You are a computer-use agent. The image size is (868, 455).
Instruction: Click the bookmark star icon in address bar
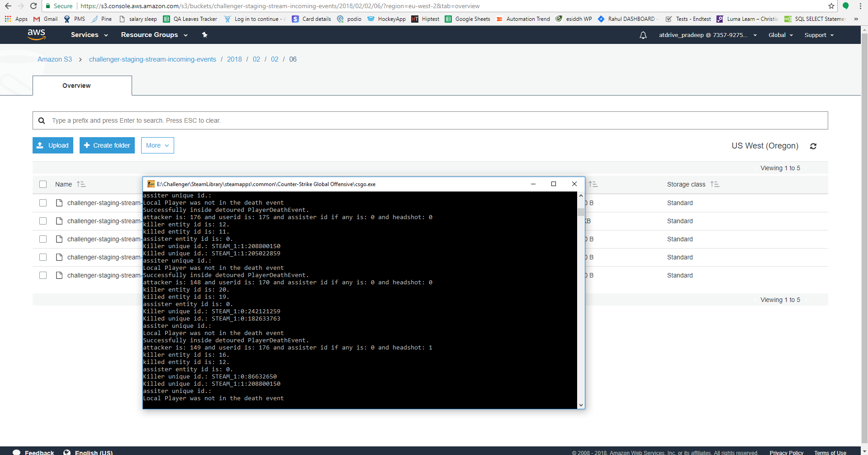[x=831, y=6]
